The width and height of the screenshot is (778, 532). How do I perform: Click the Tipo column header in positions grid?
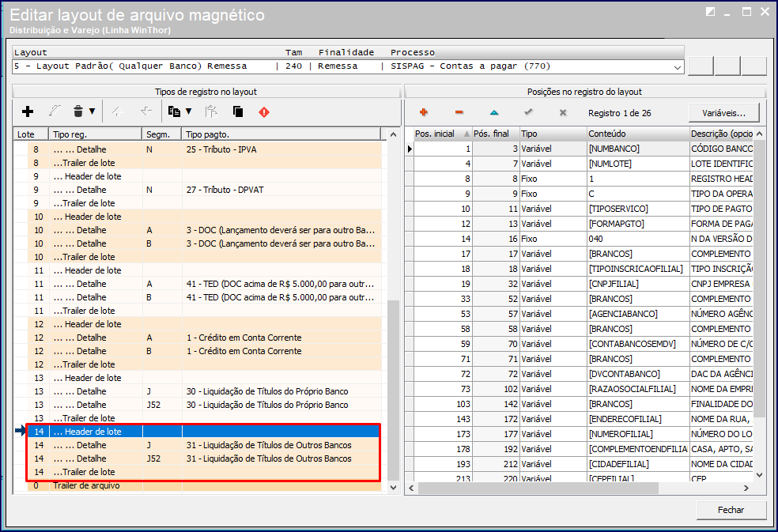tap(553, 134)
